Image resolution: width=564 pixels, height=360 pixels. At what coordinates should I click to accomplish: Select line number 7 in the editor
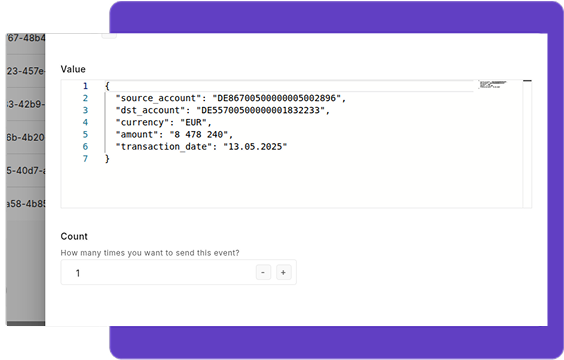point(85,159)
